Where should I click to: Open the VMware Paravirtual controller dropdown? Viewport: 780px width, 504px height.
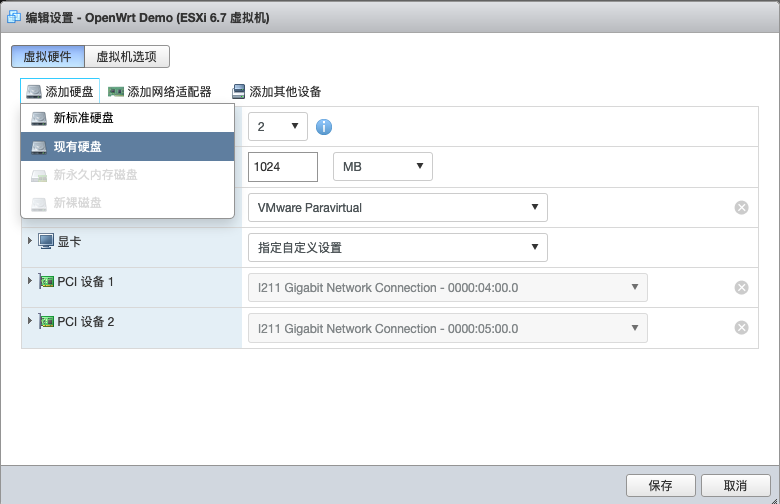tap(397, 207)
